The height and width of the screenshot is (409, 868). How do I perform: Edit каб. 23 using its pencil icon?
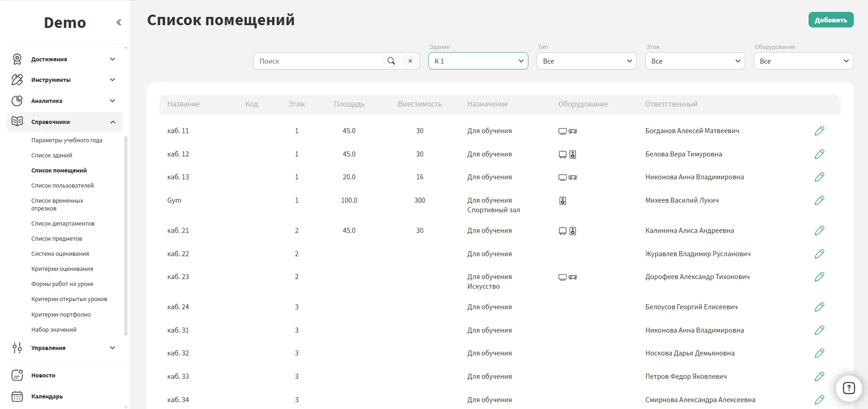point(819,277)
